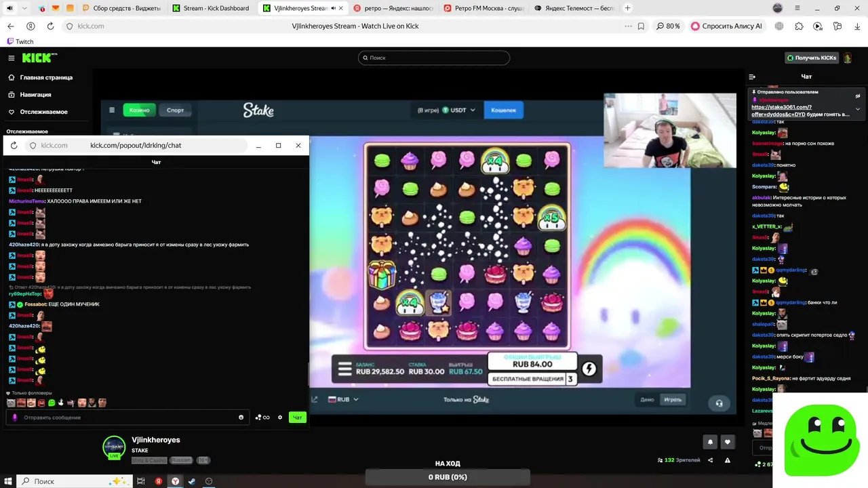Open the Vjlinkheroyes channel name
This screenshot has height=488, width=868.
tap(156, 440)
